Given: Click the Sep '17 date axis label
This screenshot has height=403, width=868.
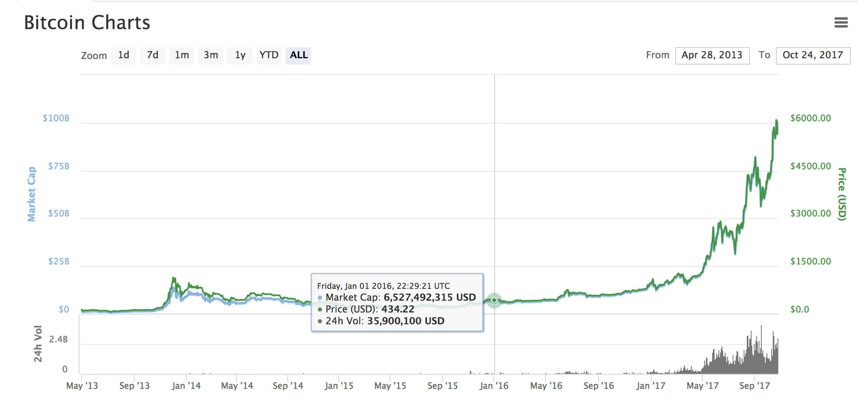Looking at the screenshot, I should click(x=755, y=386).
